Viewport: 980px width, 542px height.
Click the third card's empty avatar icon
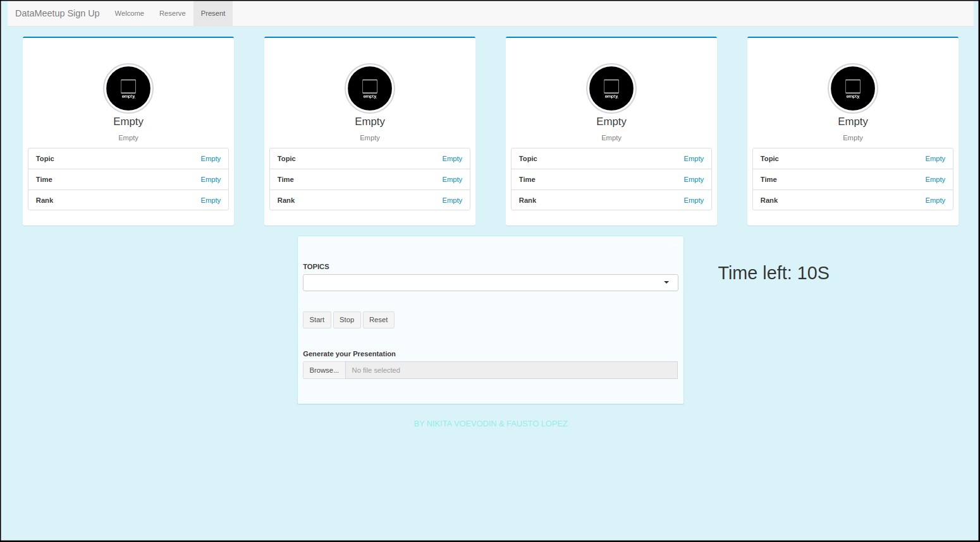(611, 88)
